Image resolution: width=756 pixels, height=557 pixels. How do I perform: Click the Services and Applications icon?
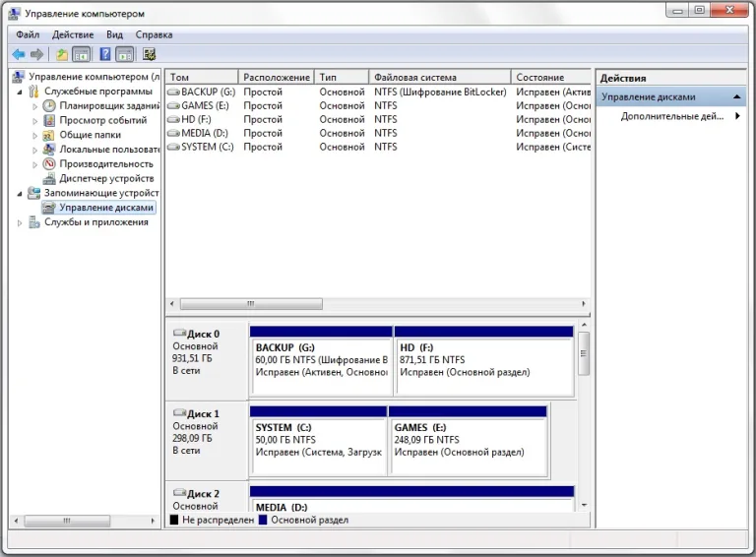[33, 222]
